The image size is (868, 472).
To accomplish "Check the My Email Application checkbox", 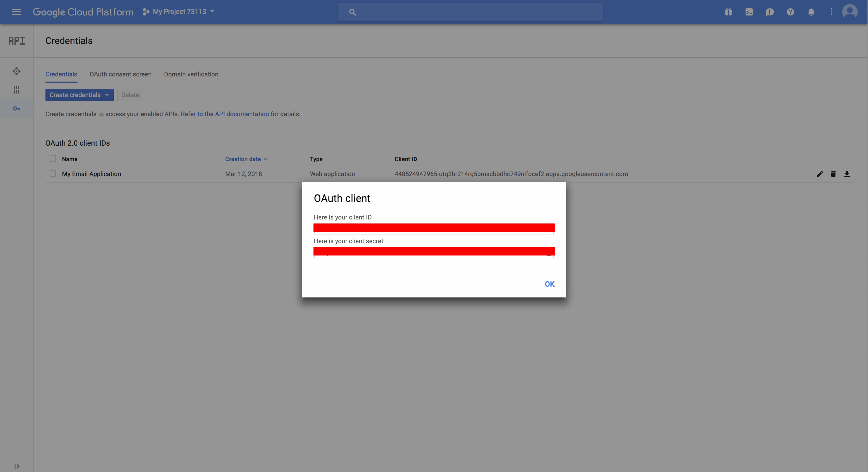I will pos(52,174).
